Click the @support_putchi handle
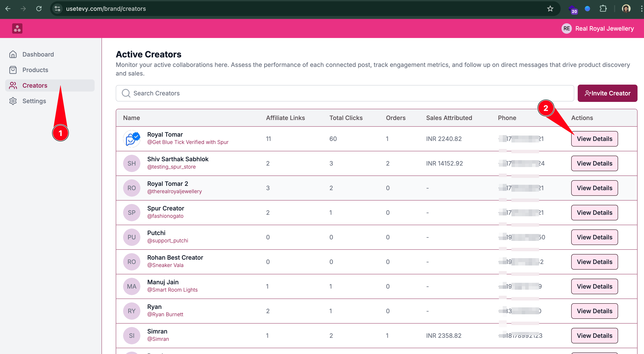Image resolution: width=644 pixels, height=354 pixels. click(x=168, y=241)
